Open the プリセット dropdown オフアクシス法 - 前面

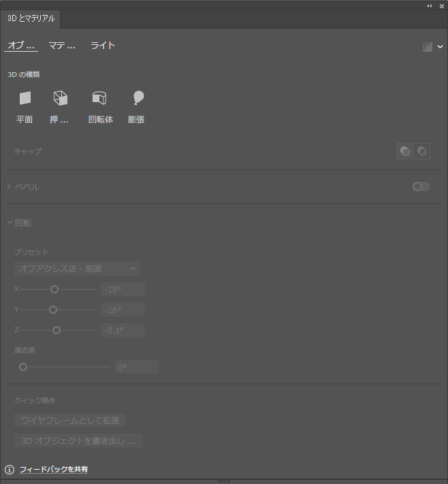tap(77, 269)
